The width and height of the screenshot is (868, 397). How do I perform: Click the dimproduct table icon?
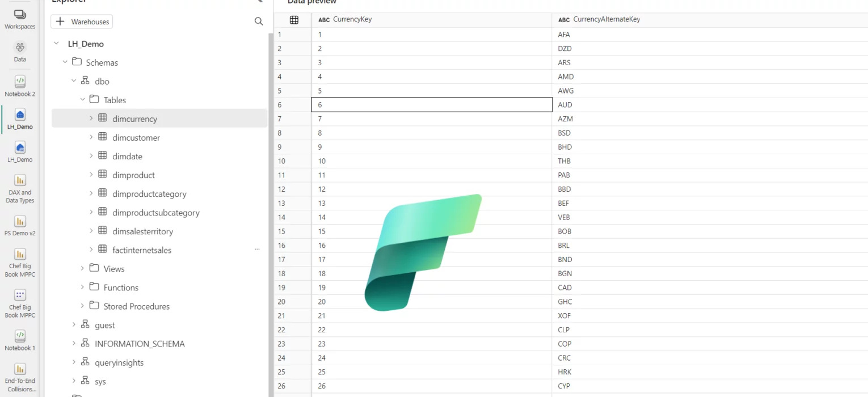coord(103,174)
